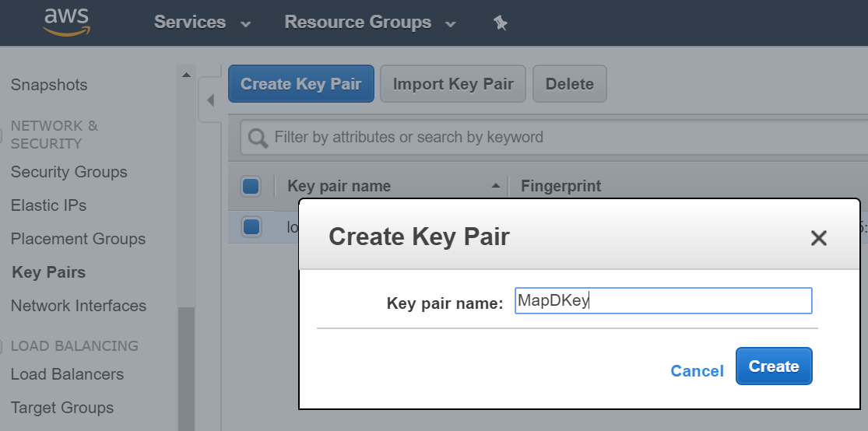Toggle the select-all checkbox in table header
The image size is (868, 431).
pos(251,186)
